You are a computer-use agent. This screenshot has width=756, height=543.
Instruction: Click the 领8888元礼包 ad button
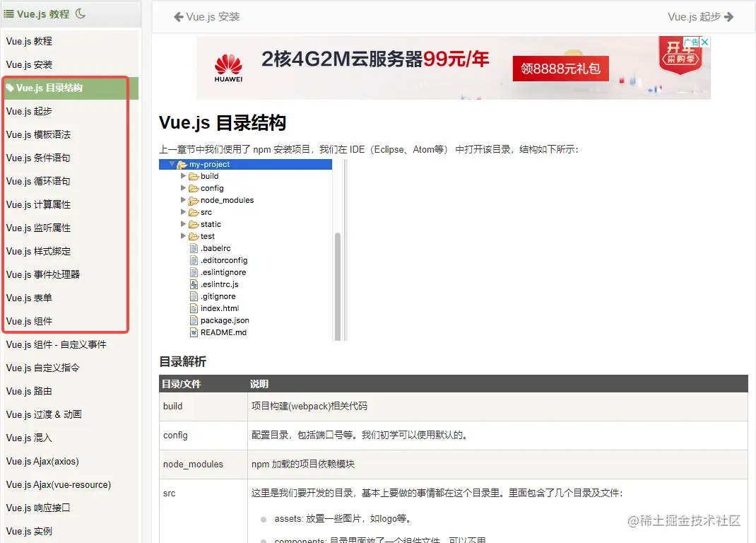561,69
